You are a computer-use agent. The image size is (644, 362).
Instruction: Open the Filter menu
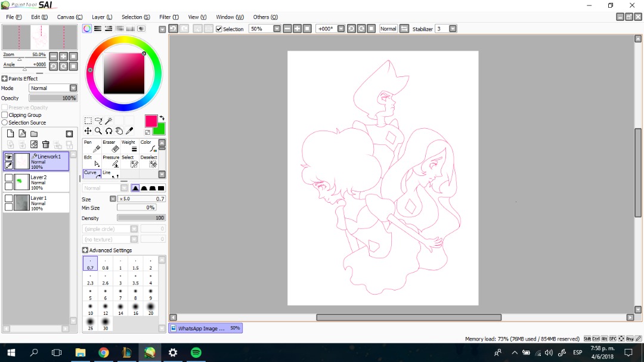click(169, 17)
